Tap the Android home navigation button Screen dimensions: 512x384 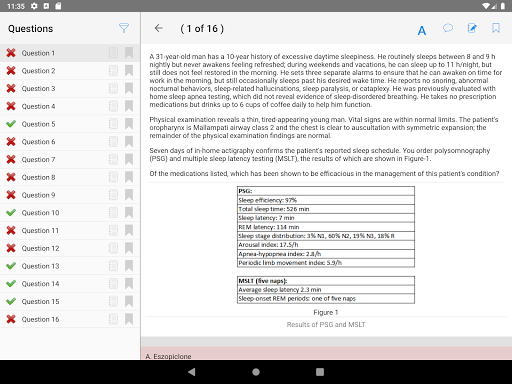[256, 372]
